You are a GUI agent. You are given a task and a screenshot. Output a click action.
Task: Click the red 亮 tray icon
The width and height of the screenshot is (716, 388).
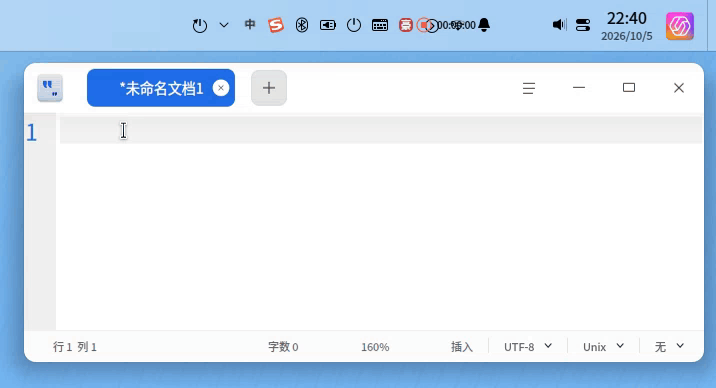click(406, 25)
